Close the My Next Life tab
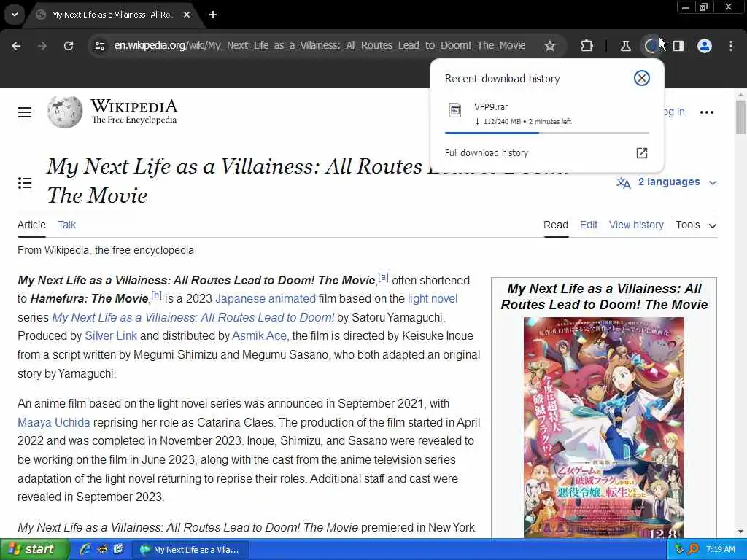Viewport: 747px width, 560px height. (x=187, y=15)
